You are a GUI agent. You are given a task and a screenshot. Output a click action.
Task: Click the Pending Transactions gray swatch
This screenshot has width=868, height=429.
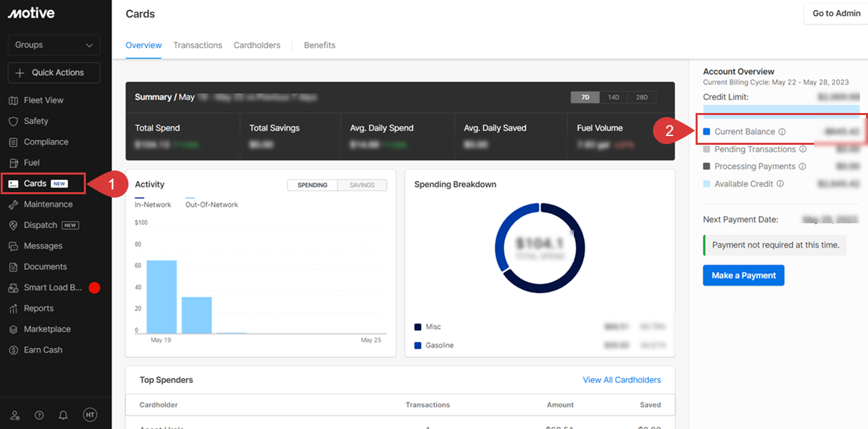(706, 150)
